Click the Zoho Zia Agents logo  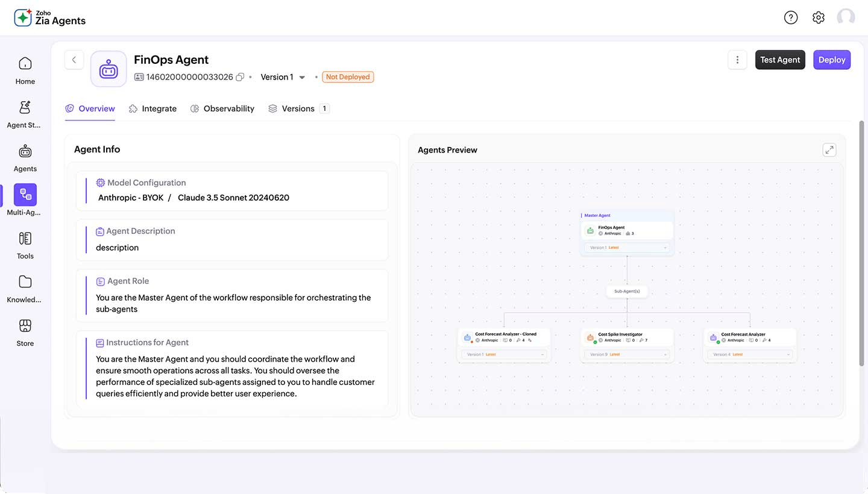(50, 17)
